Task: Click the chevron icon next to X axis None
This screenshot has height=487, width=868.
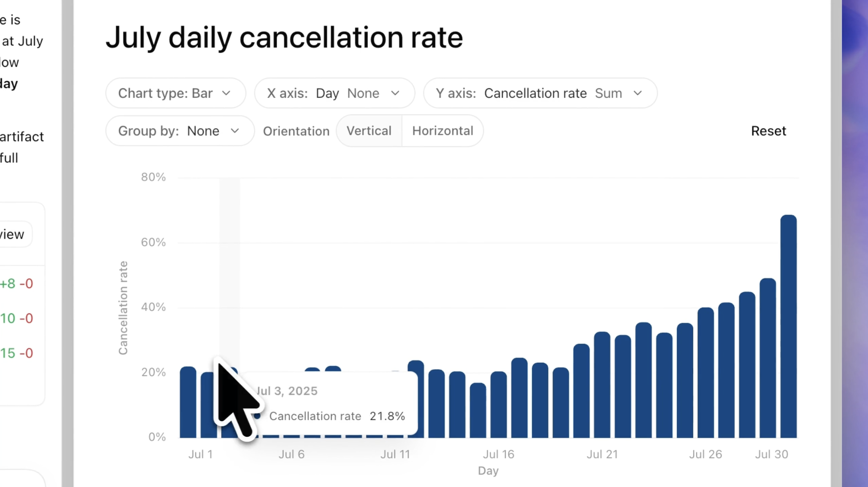Action: [395, 93]
